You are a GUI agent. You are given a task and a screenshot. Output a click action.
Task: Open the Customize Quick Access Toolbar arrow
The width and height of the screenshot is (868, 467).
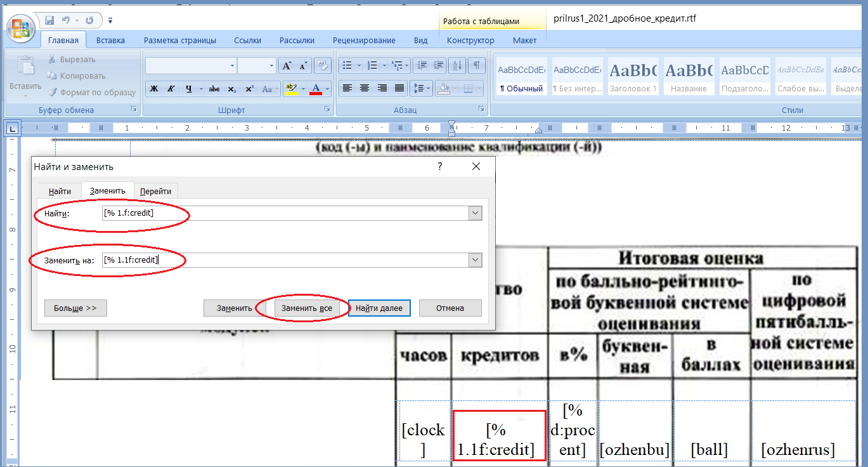[110, 21]
